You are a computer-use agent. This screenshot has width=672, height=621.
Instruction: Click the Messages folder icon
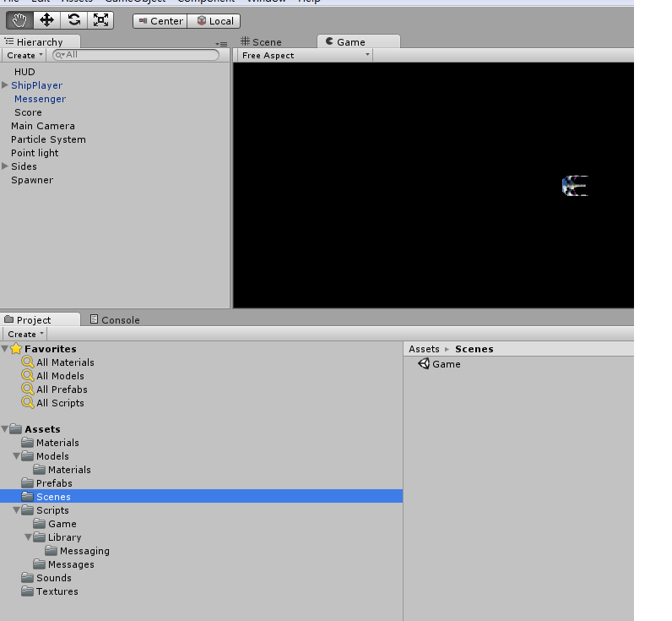(x=40, y=564)
